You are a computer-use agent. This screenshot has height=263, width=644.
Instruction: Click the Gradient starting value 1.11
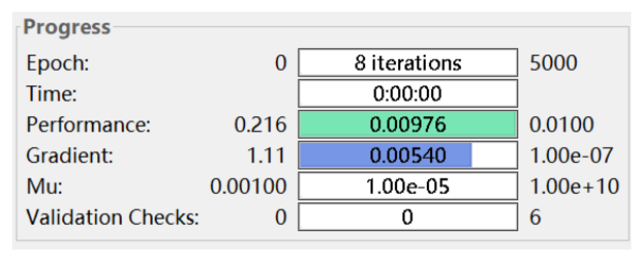pyautogui.click(x=266, y=155)
